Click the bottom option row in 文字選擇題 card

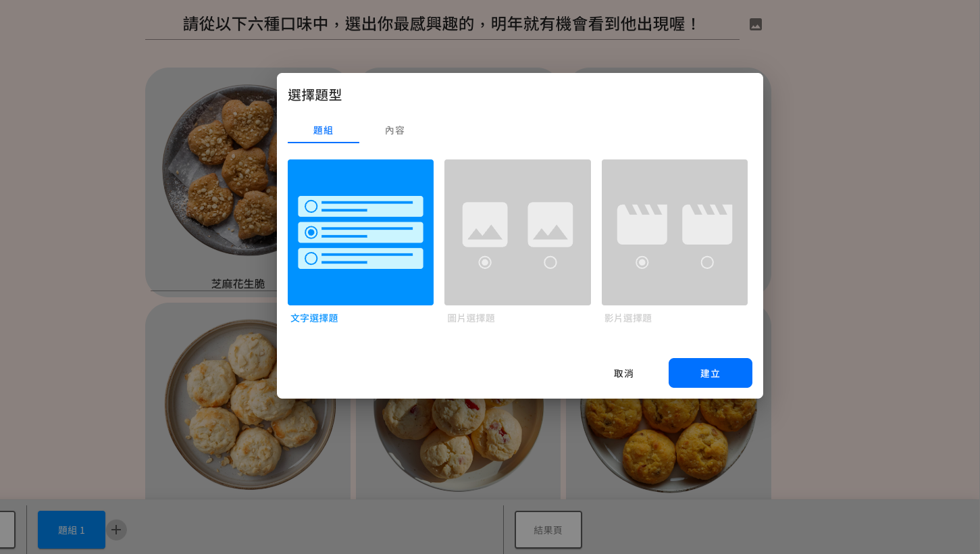361,258
